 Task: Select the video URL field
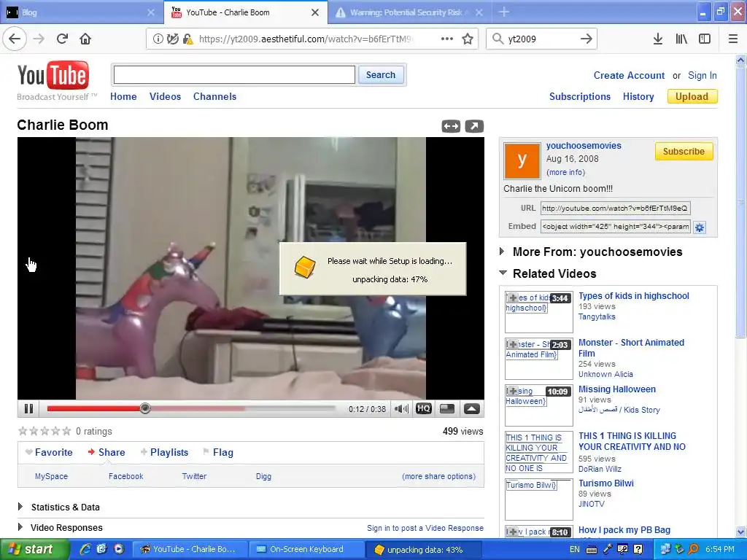615,208
